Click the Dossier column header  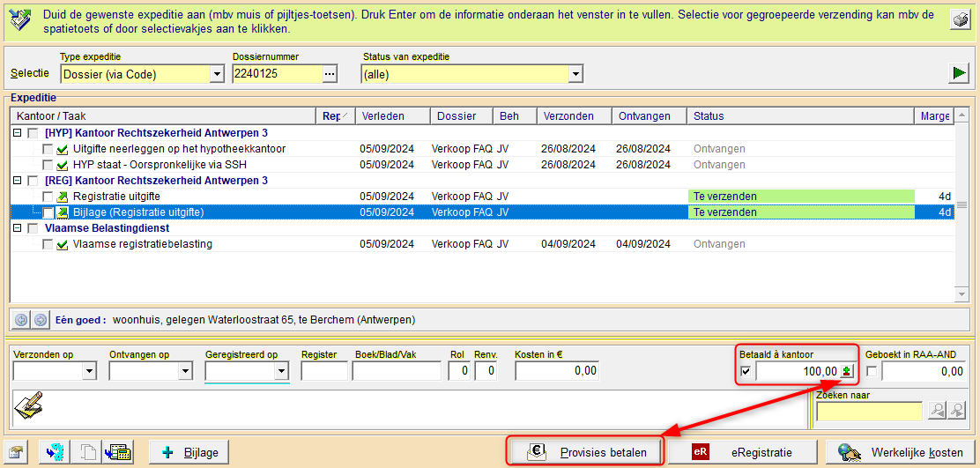pyautogui.click(x=461, y=116)
